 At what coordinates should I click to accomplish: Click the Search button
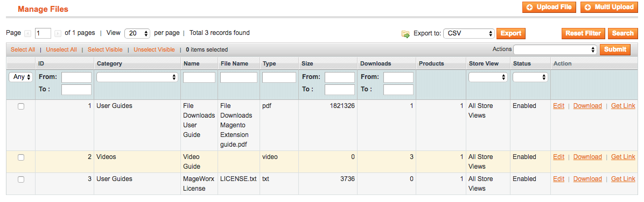623,34
